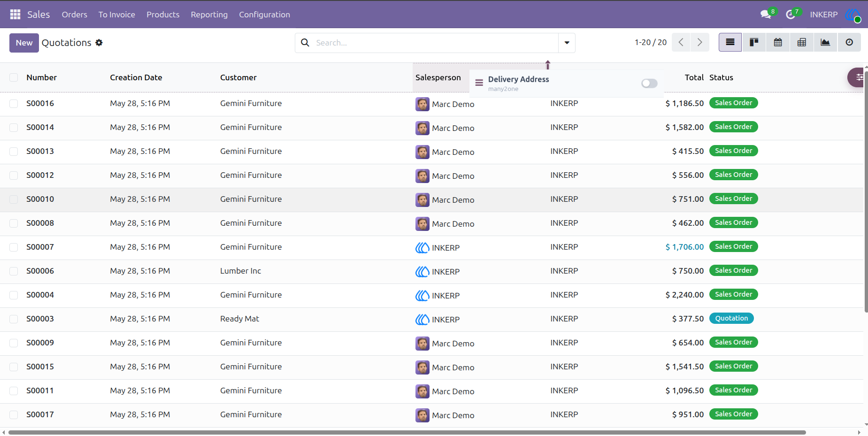Open the Products menu

click(163, 15)
